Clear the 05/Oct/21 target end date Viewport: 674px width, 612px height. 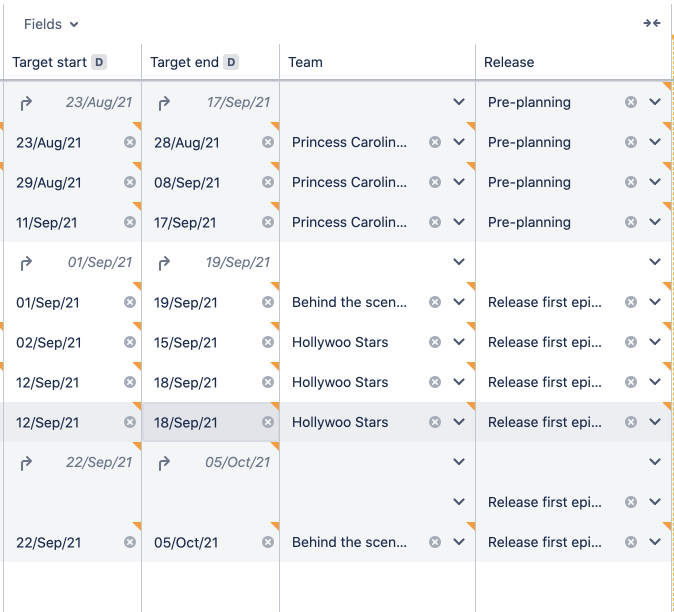[268, 542]
